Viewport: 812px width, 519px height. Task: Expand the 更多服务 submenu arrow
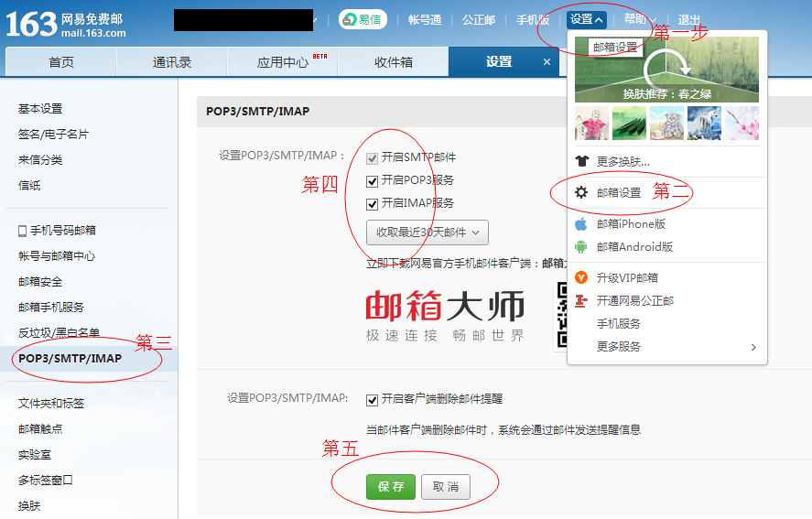point(753,347)
